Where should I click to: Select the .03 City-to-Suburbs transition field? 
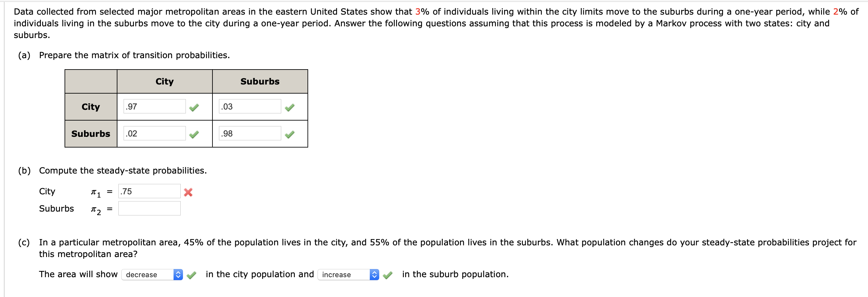(249, 106)
